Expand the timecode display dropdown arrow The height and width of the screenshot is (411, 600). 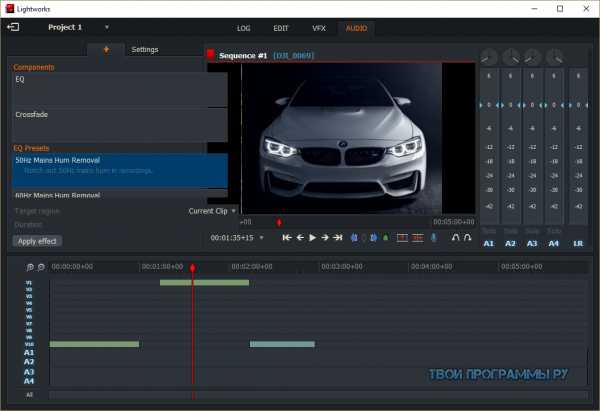263,238
